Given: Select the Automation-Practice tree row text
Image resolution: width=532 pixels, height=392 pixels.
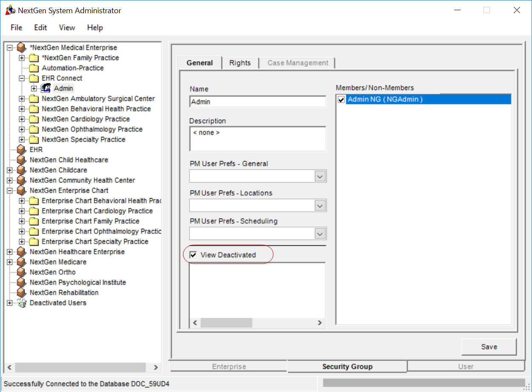Looking at the screenshot, I should click(x=73, y=68).
